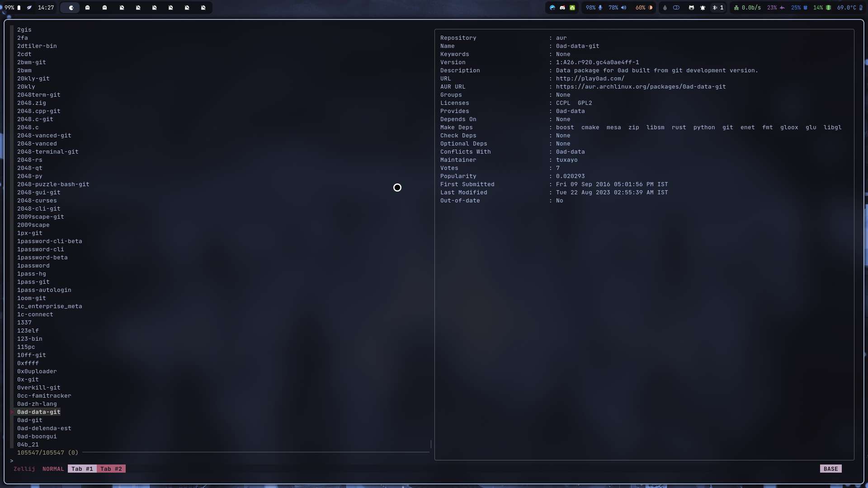Open the play0ad.com URL link
The image size is (868, 488).
590,79
